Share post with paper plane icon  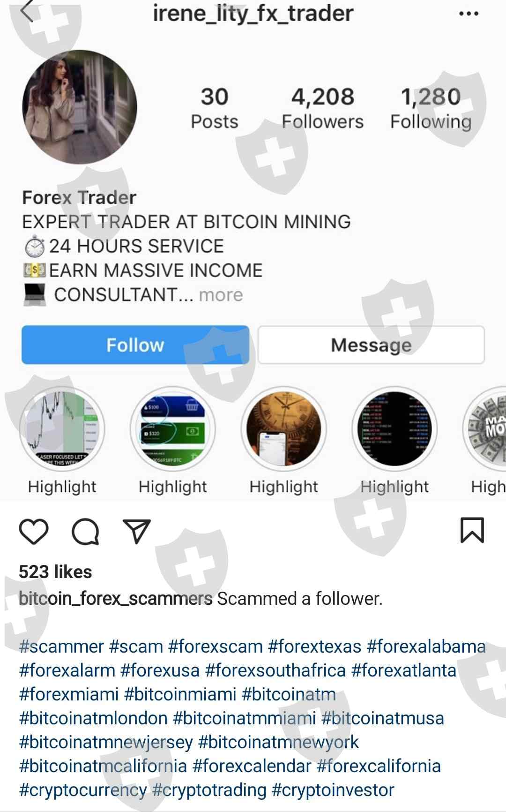click(x=136, y=531)
